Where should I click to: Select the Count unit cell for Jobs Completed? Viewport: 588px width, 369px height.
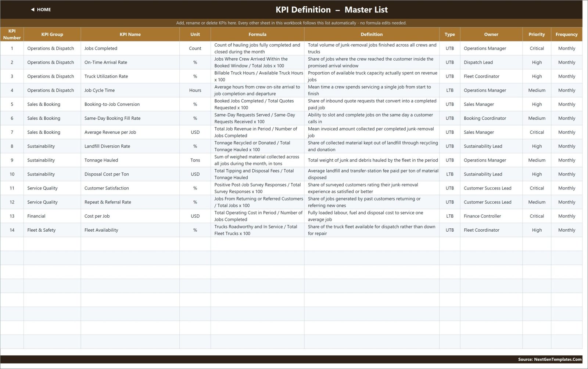(x=195, y=48)
